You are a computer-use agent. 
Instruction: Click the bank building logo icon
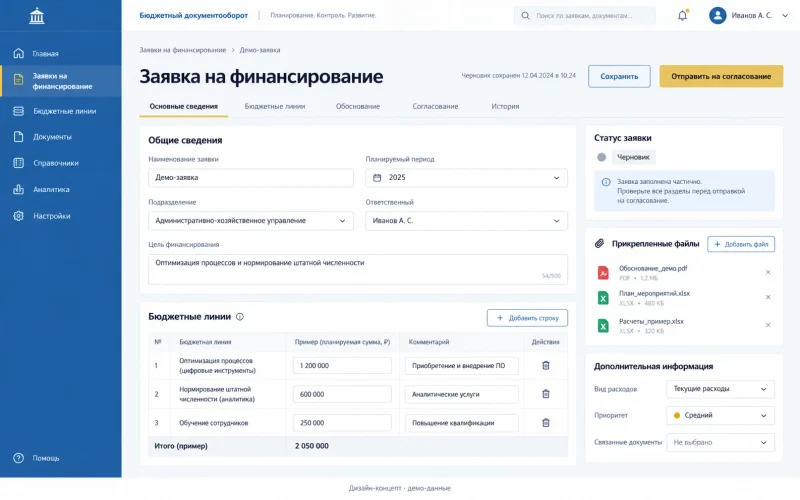[37, 16]
